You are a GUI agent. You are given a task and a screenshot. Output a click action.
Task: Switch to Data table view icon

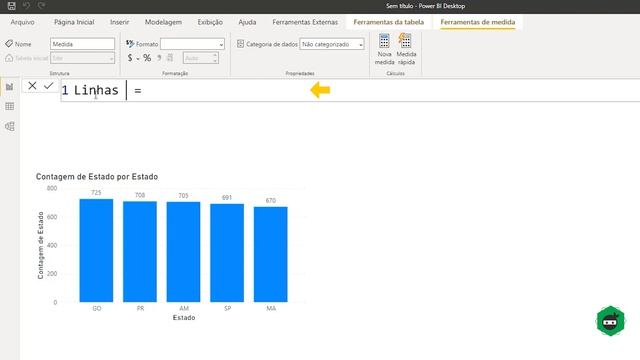point(9,107)
